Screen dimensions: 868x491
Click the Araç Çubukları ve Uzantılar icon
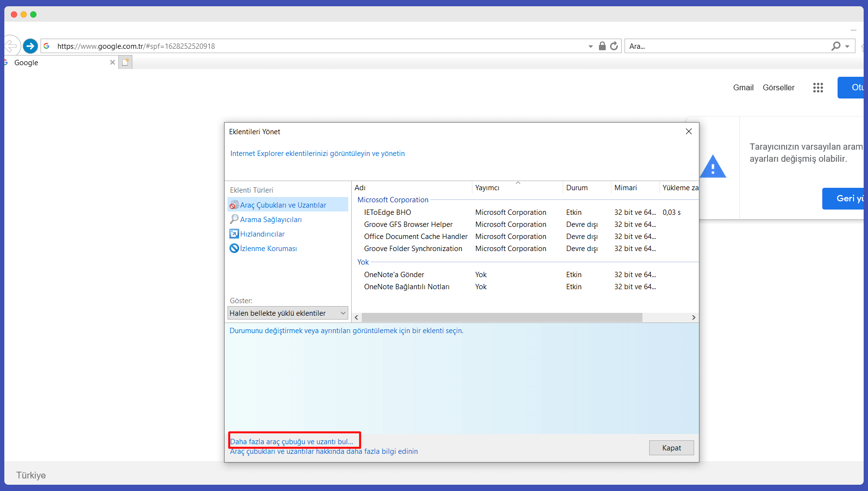(234, 205)
